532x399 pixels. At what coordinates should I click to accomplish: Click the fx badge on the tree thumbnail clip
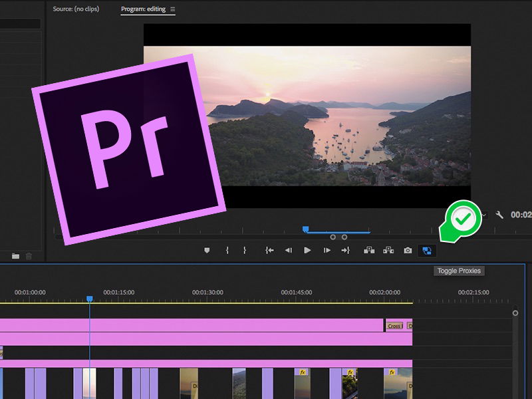350,372
